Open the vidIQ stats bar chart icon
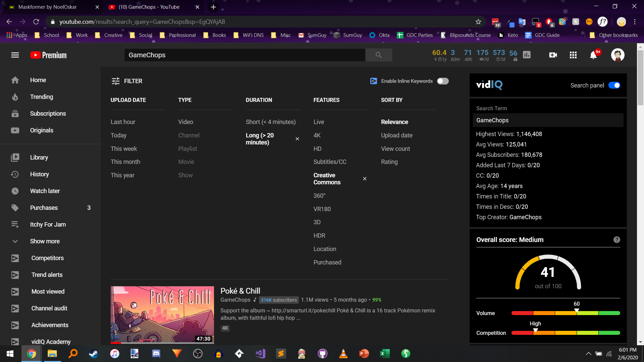 (527, 55)
